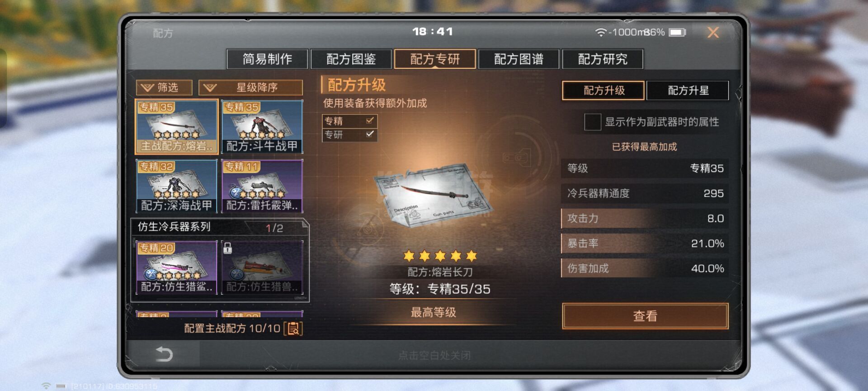Click the wrench badge on 雷托霰弹 recipe
The height and width of the screenshot is (391, 868).
tap(236, 193)
